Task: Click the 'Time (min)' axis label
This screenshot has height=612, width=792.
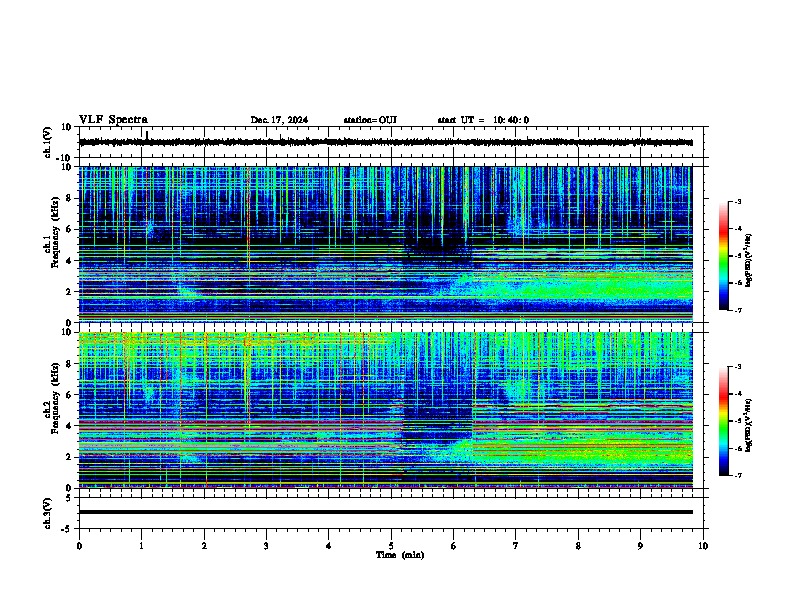Action: pyautogui.click(x=400, y=555)
